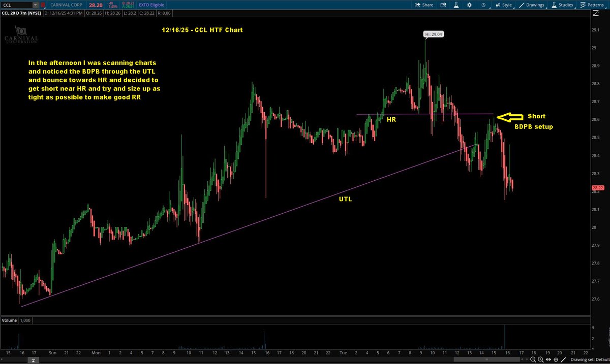Click the scroll left arrow
Viewport: 610px width, 364px height.
(522, 359)
